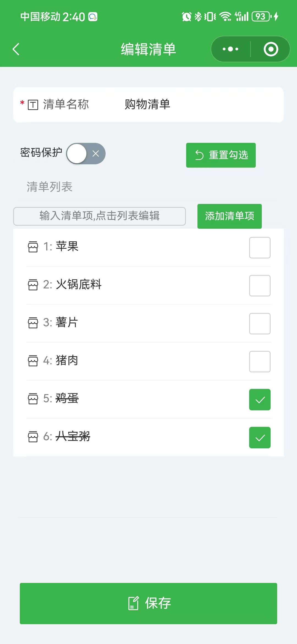
Task: Tap the text icon beside 清单名称
Action: coord(33,105)
